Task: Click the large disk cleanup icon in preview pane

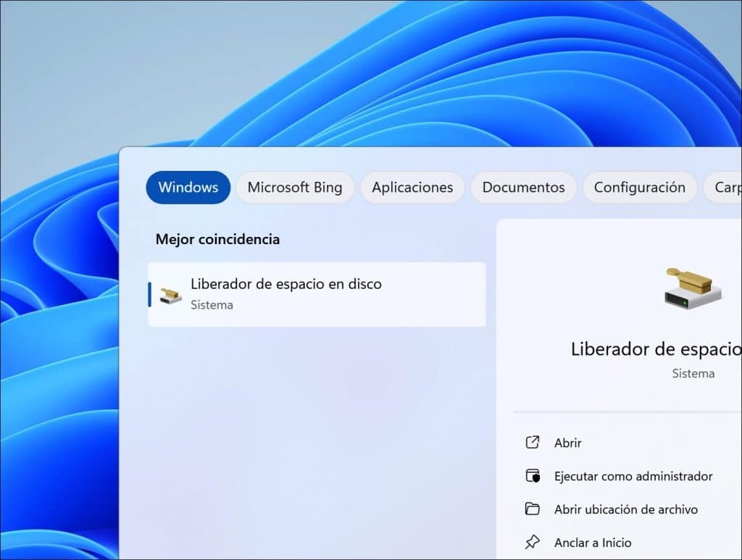Action: pyautogui.click(x=693, y=289)
